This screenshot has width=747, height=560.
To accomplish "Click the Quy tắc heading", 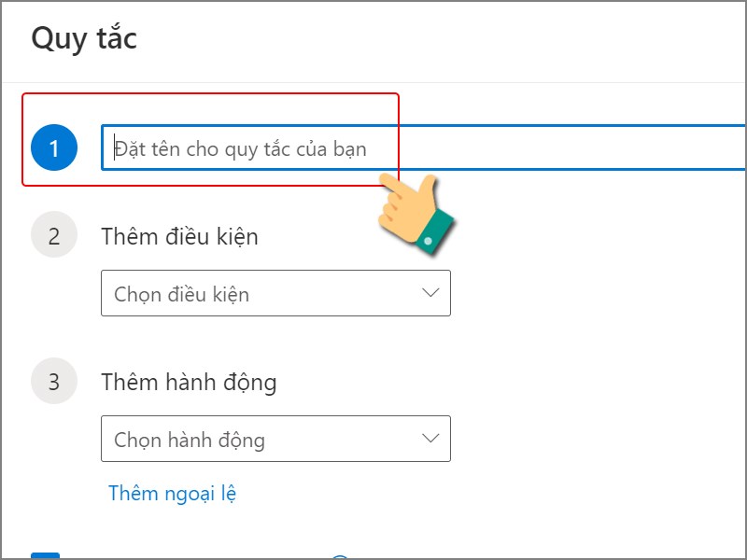I will click(84, 39).
